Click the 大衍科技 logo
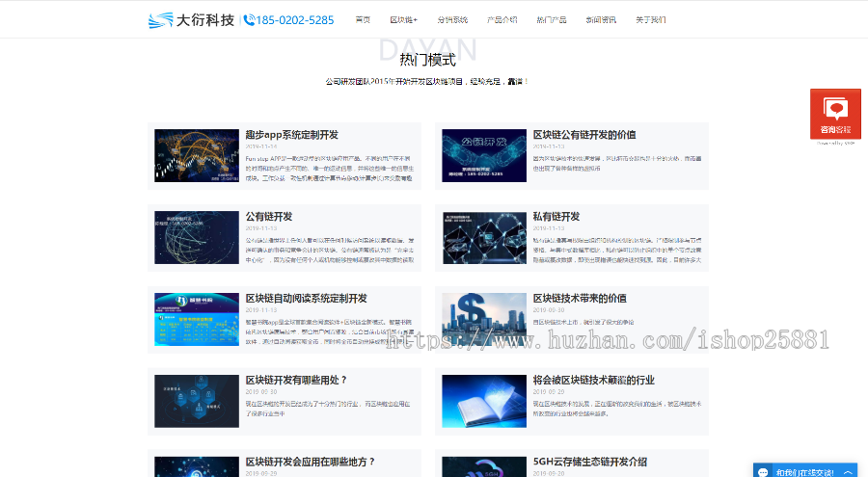Screen dimensions: 868x477 tap(191, 20)
